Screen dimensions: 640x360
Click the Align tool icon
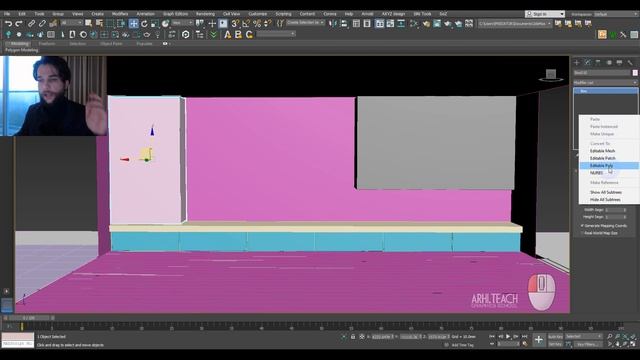(344, 24)
